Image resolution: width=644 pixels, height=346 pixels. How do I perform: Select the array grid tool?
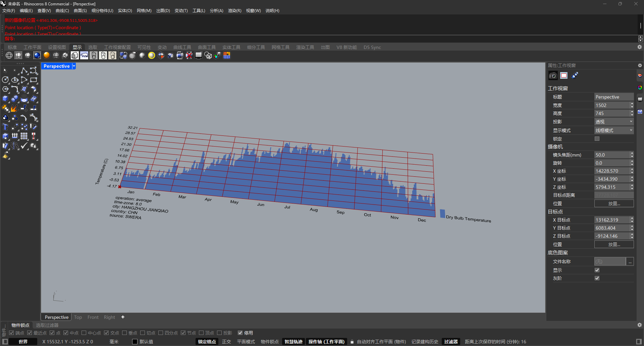pyautogui.click(x=24, y=136)
